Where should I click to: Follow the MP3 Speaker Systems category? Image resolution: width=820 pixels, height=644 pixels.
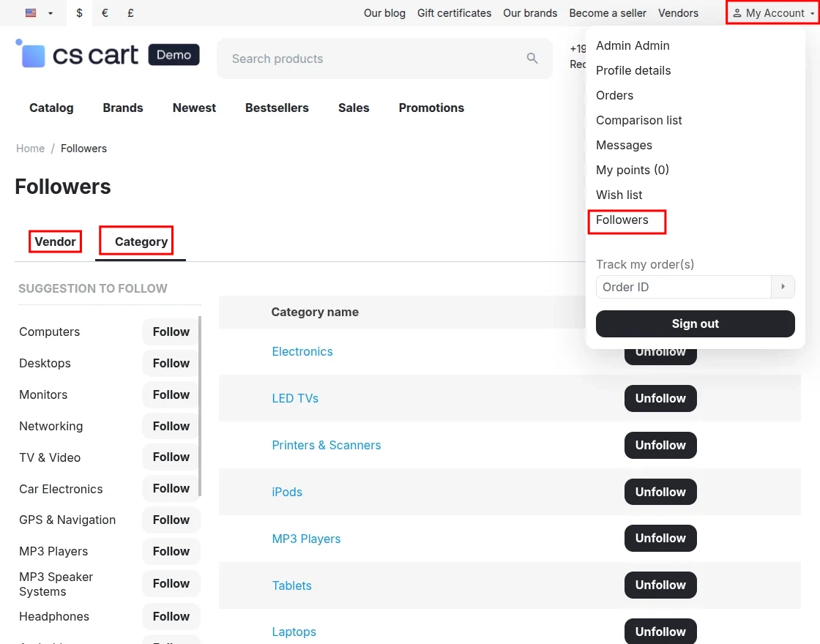[171, 583]
